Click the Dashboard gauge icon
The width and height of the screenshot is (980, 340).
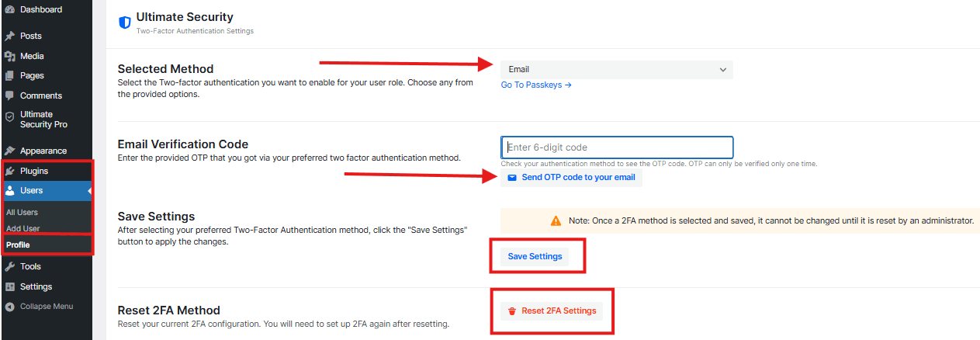(x=9, y=9)
